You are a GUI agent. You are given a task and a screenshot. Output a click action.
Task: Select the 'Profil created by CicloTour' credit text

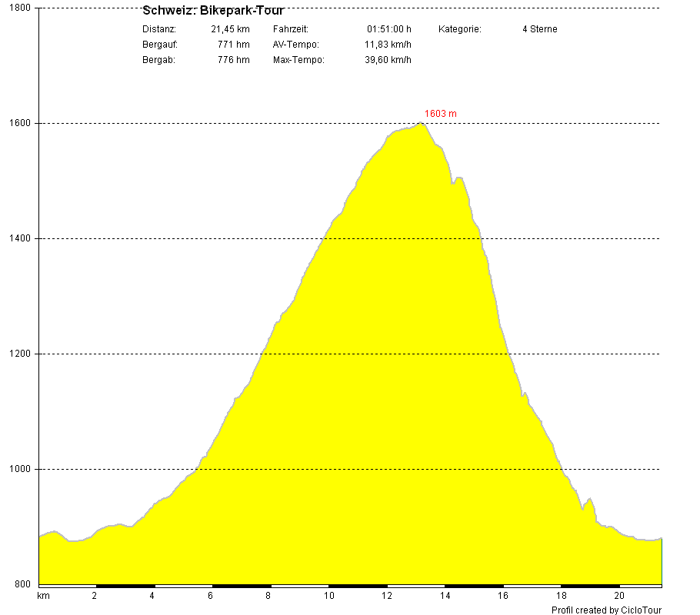pos(606,610)
